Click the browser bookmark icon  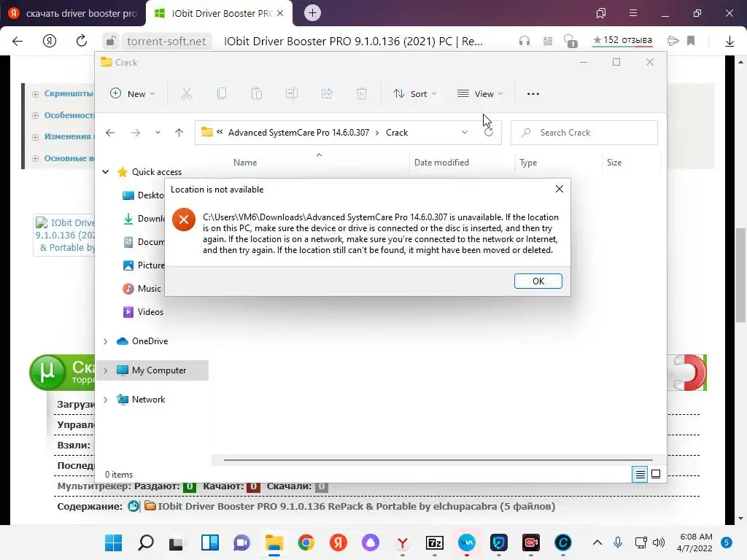pos(691,41)
